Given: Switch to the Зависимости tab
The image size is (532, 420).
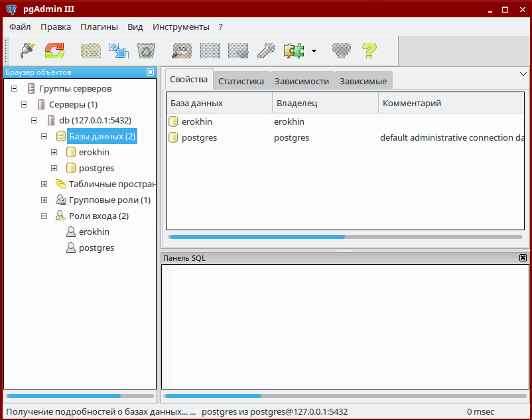Looking at the screenshot, I should (x=302, y=82).
